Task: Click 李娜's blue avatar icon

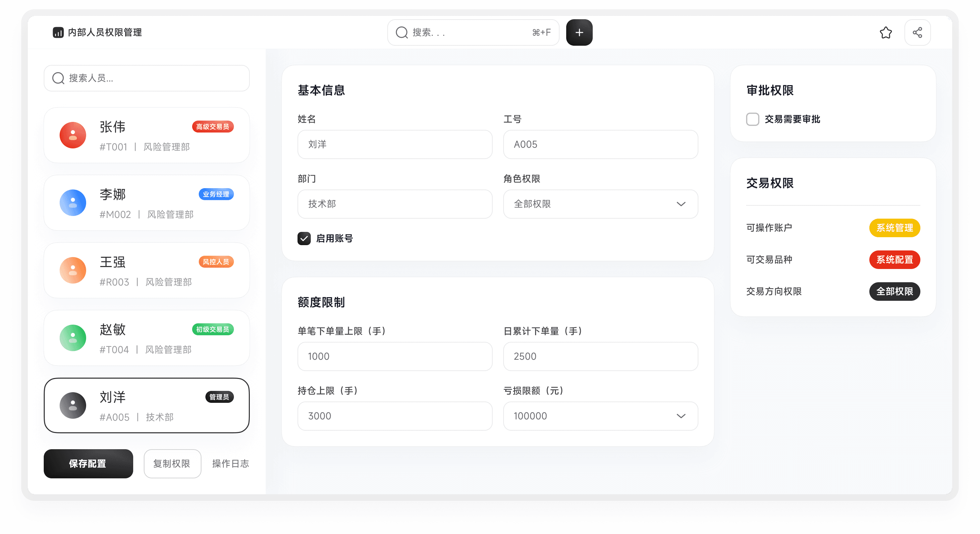Action: (x=73, y=203)
